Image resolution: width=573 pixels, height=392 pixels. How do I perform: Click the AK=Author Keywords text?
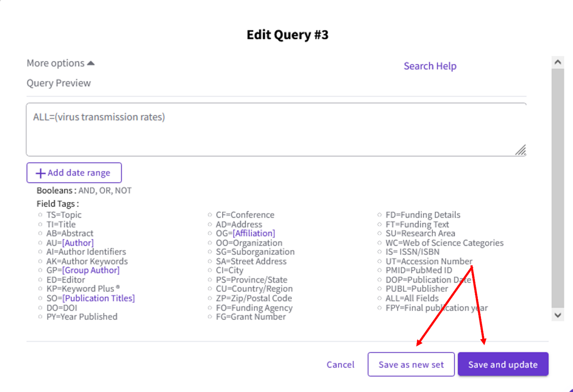click(87, 261)
